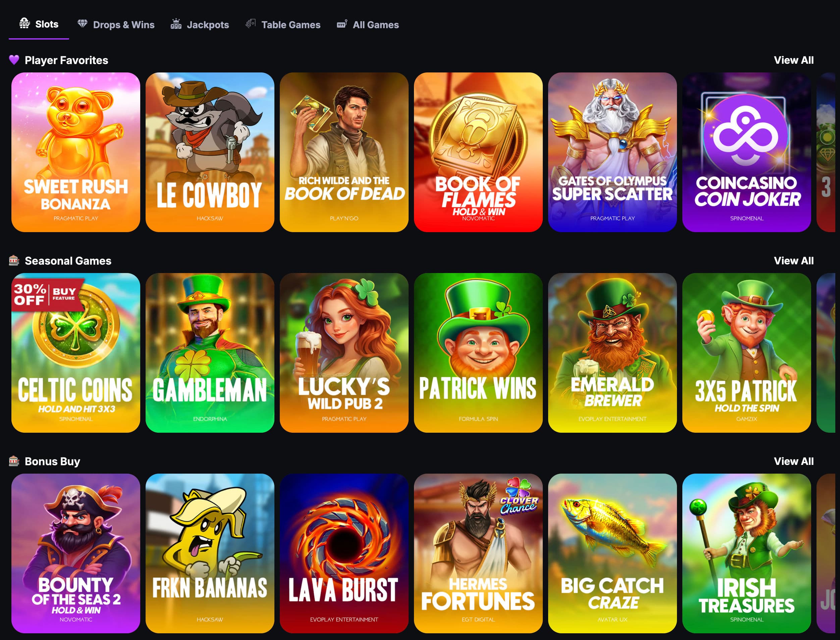Click the slot machine icon beside Slots
The width and height of the screenshot is (840, 640).
coord(25,23)
